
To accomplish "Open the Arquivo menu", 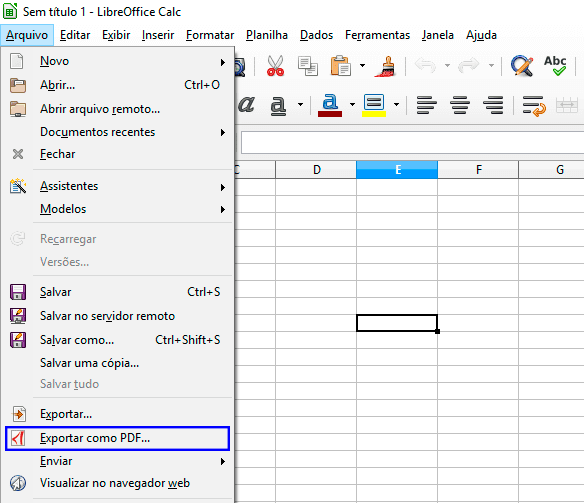I will tap(27, 35).
